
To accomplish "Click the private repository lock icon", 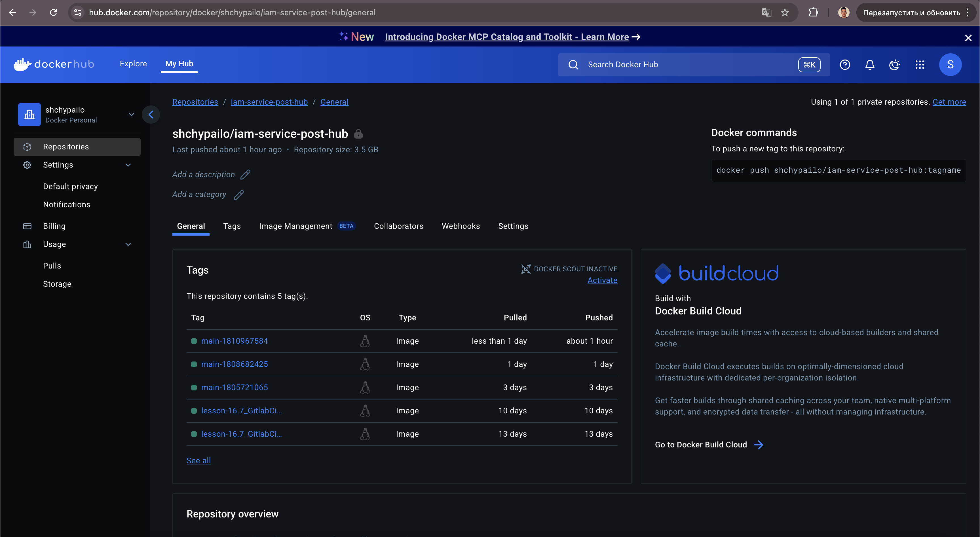I will [358, 134].
